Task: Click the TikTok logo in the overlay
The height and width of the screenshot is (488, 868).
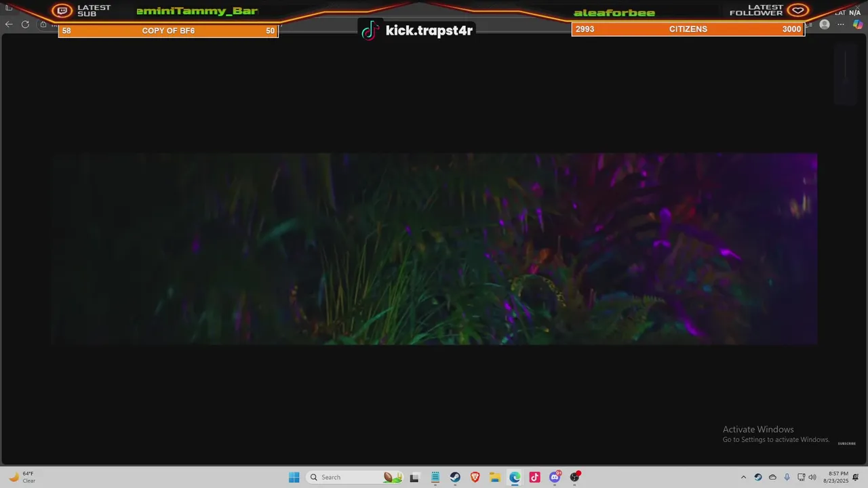Action: tap(370, 30)
